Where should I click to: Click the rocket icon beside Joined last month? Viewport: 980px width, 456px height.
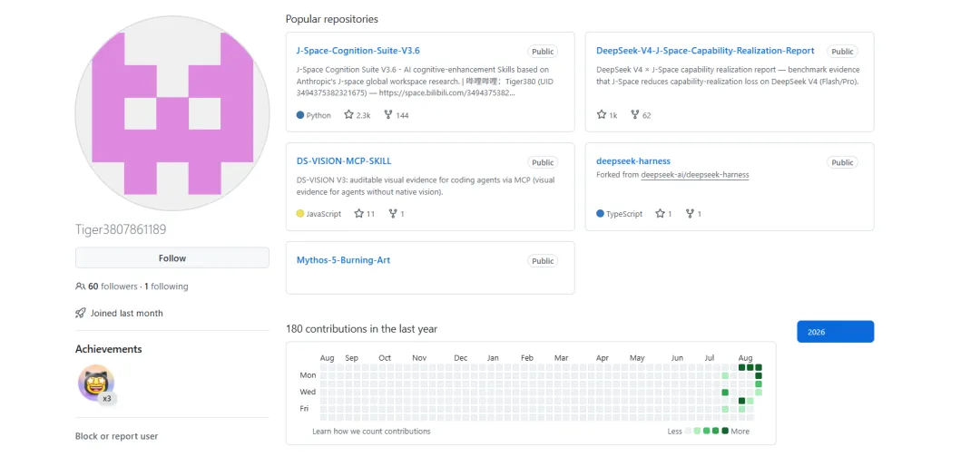pyautogui.click(x=80, y=313)
